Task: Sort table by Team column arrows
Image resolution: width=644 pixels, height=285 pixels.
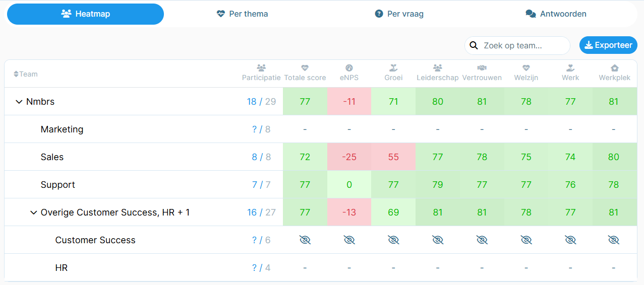Action: (16, 74)
